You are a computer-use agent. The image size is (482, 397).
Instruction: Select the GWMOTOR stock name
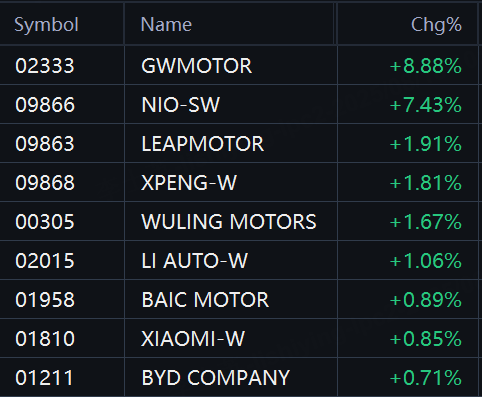pyautogui.click(x=197, y=66)
